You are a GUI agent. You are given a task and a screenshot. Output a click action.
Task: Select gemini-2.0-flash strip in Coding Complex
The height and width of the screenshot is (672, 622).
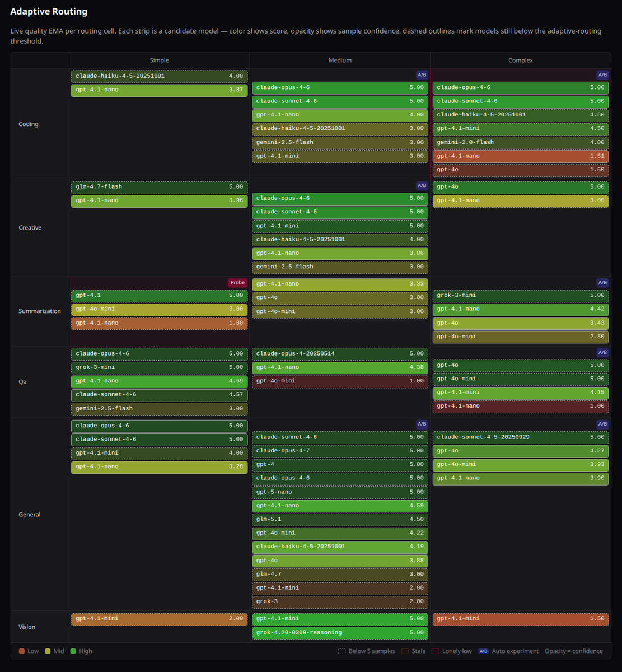coord(521,143)
